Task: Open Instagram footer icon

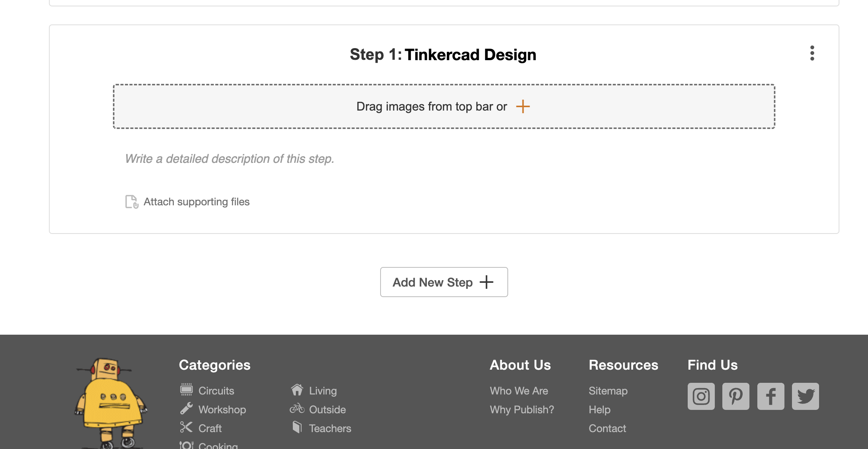Action: coord(701,396)
